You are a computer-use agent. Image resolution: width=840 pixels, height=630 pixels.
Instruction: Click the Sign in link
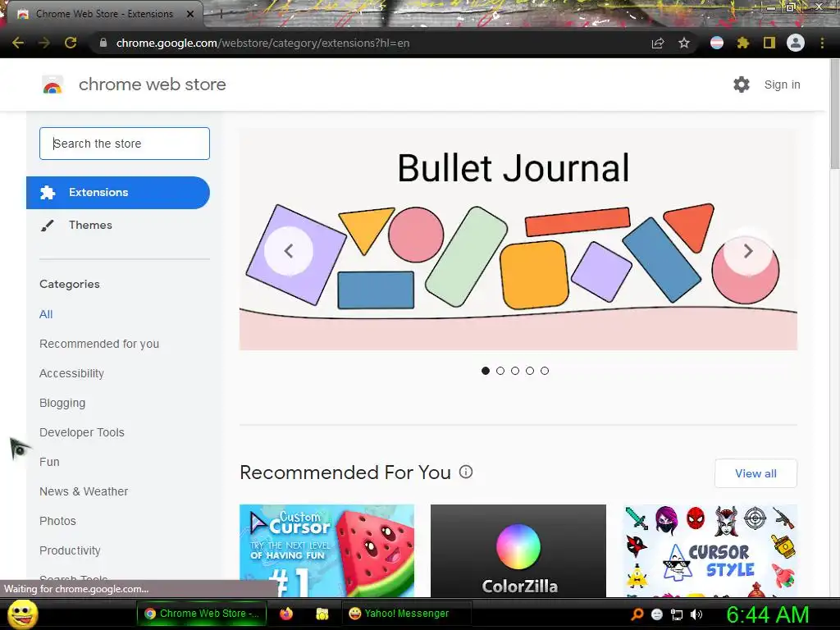[782, 84]
